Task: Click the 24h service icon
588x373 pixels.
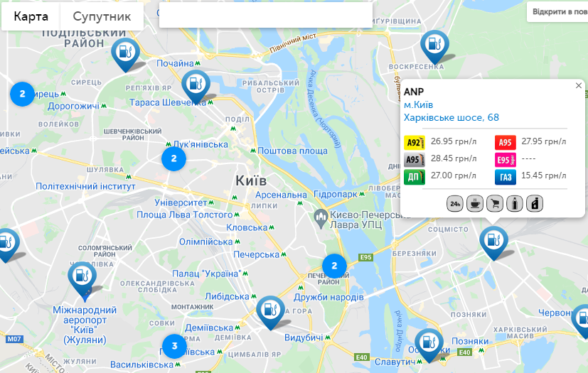Action: [x=454, y=204]
